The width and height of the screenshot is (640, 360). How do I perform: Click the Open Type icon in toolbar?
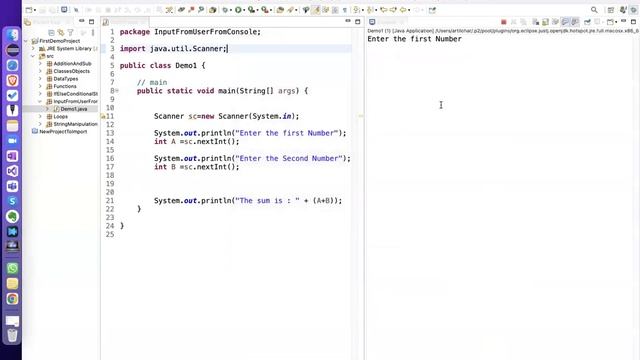280,10
